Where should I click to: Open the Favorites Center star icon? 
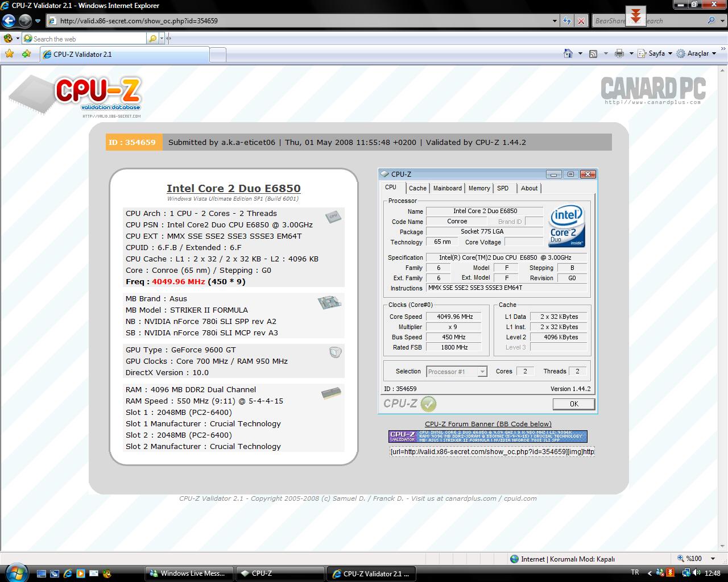click(x=9, y=53)
